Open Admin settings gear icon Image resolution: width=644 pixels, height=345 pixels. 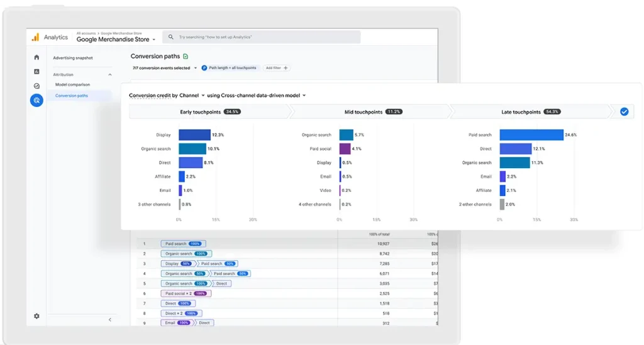[x=36, y=316]
